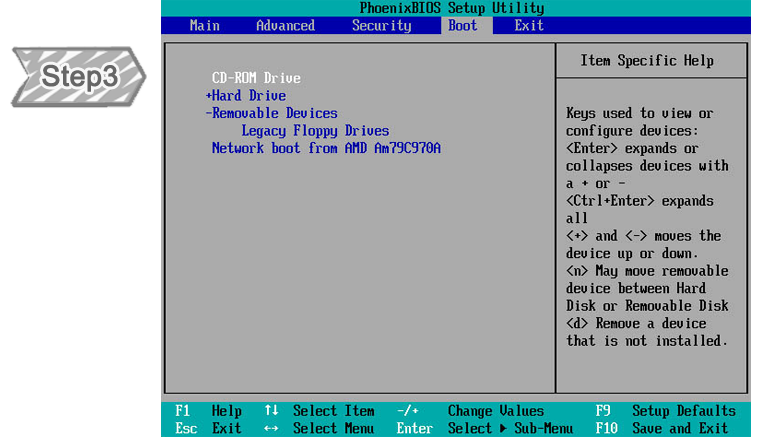Select the CD-ROM Drive boot entry
The image size is (761, 437).
click(x=256, y=78)
